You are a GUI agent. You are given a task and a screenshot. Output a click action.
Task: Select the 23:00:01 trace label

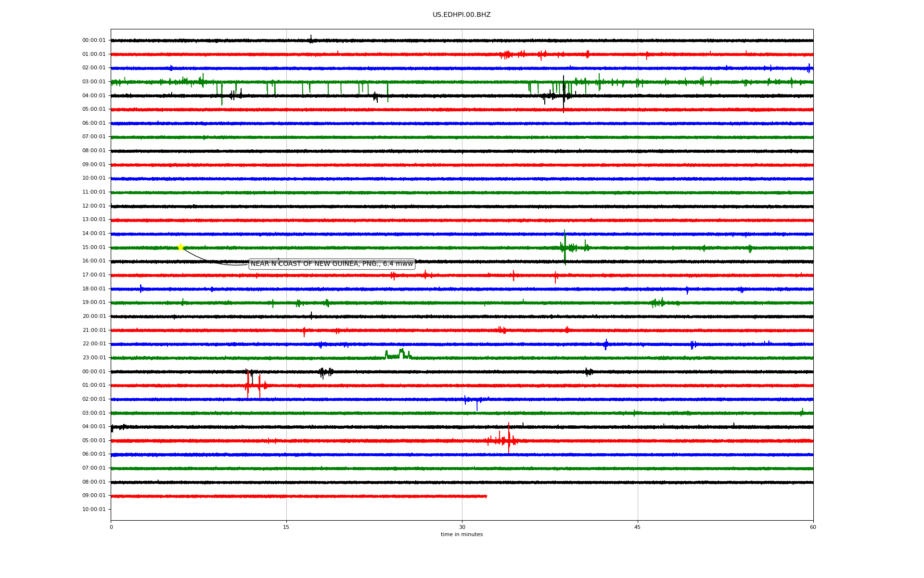[94, 358]
